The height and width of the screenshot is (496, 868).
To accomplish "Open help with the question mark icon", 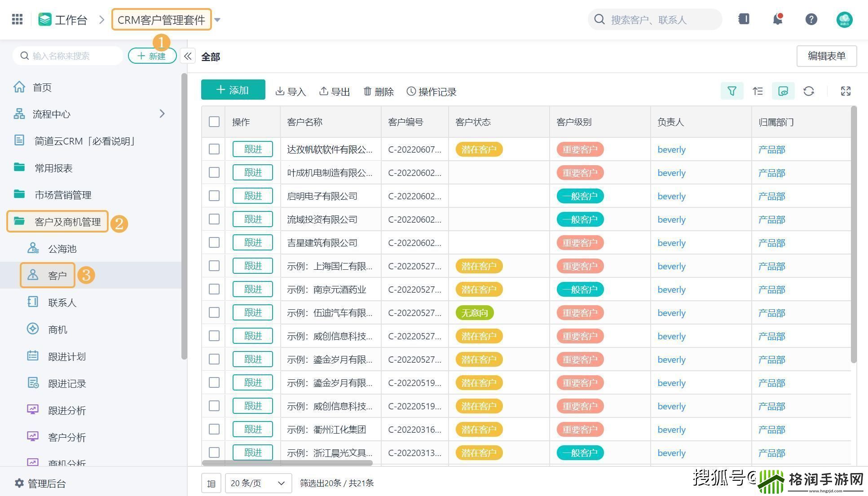I will click(811, 19).
